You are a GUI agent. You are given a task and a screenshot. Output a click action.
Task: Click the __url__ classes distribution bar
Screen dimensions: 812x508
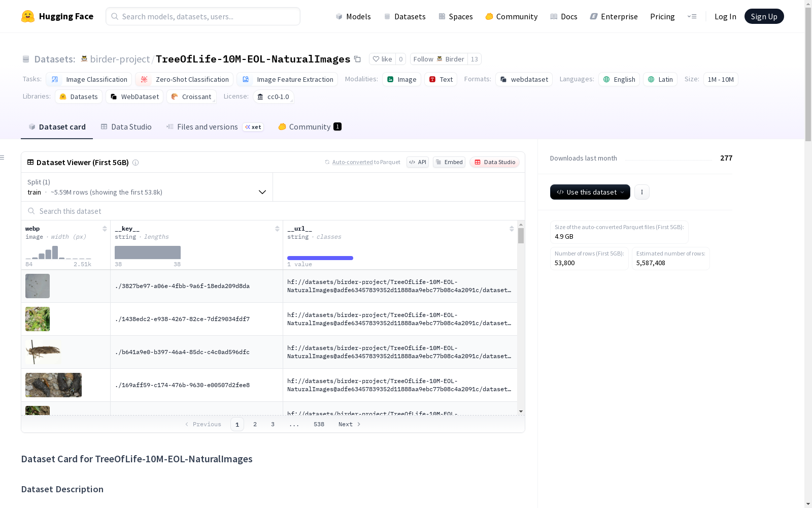click(320, 258)
